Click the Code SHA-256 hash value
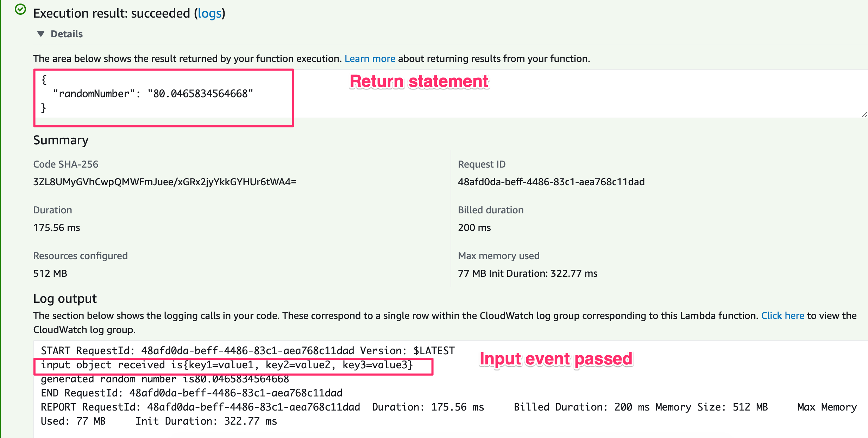The image size is (868, 438). point(164,182)
